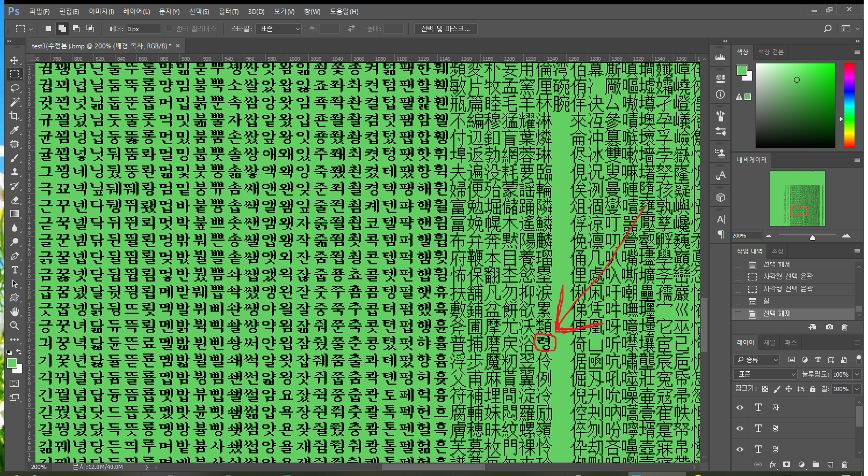This screenshot has height=476, width=868.
Task: Open the 필터(T) menu
Action: point(229,11)
